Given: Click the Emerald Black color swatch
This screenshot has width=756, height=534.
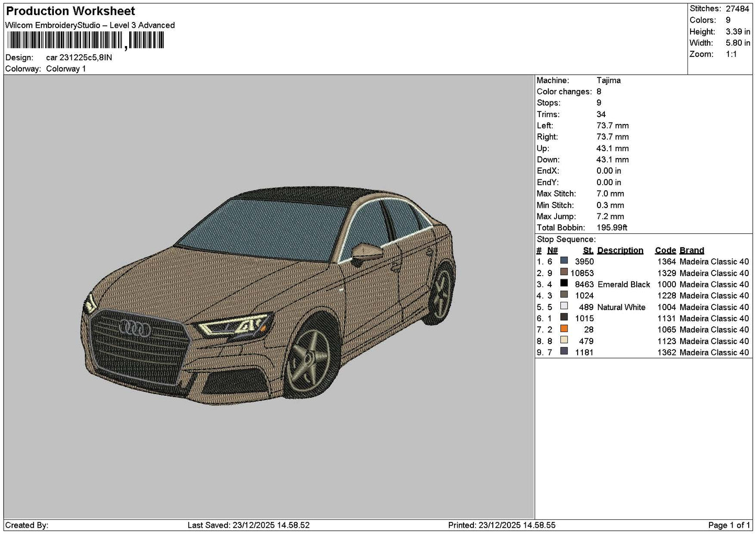Looking at the screenshot, I should click(564, 283).
